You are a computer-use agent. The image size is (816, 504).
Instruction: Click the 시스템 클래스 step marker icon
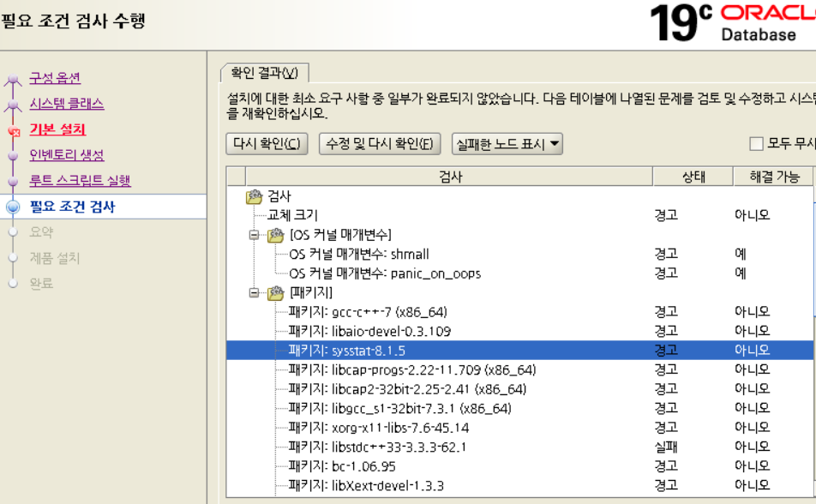point(13,105)
